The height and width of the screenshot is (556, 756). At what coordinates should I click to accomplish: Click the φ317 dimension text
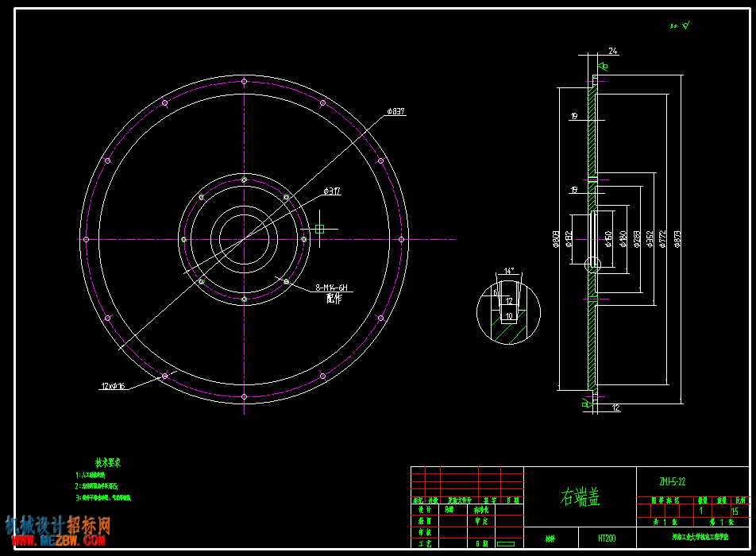coord(332,191)
